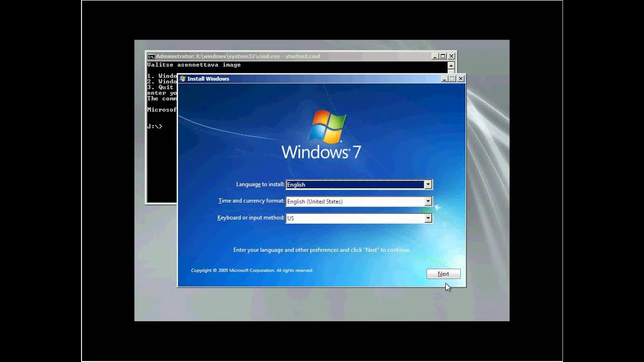Image resolution: width=644 pixels, height=362 pixels.
Task: Click the '3. Quit' line in cmd window
Action: pos(160,87)
